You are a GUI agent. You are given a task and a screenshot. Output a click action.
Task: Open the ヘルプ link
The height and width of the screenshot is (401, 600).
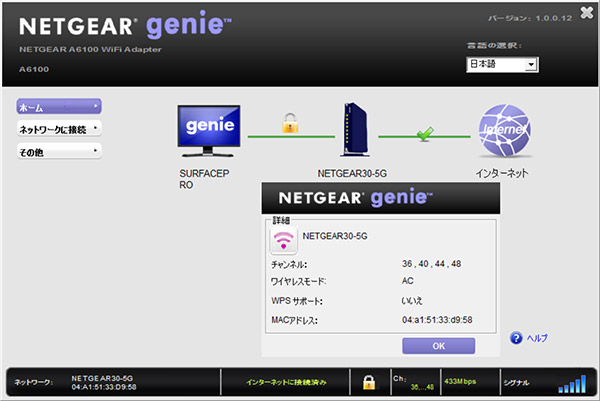click(x=537, y=338)
